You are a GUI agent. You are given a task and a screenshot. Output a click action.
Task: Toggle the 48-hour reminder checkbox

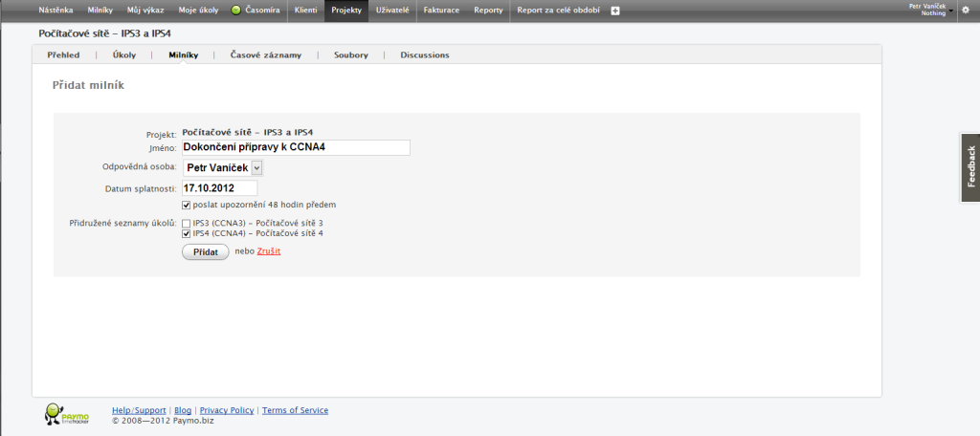[187, 205]
